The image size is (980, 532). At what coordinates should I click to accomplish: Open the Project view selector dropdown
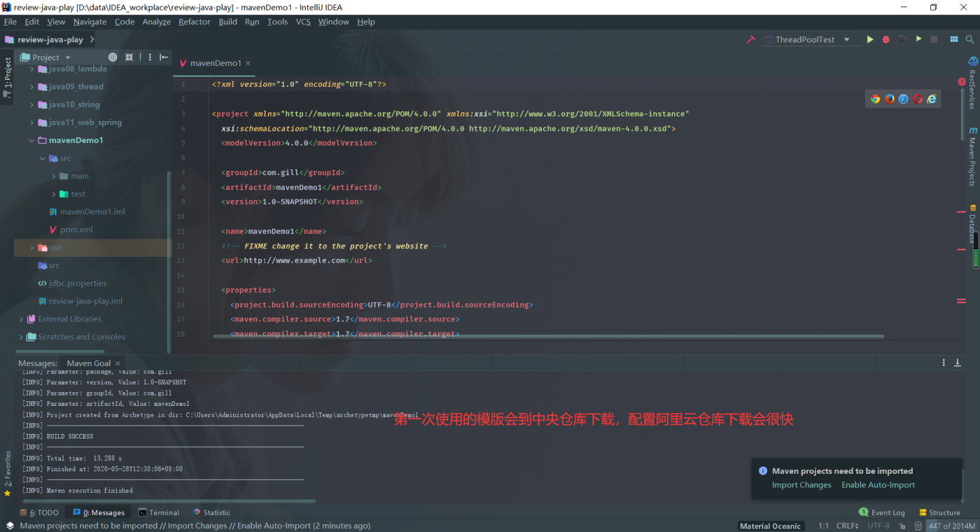pyautogui.click(x=45, y=57)
